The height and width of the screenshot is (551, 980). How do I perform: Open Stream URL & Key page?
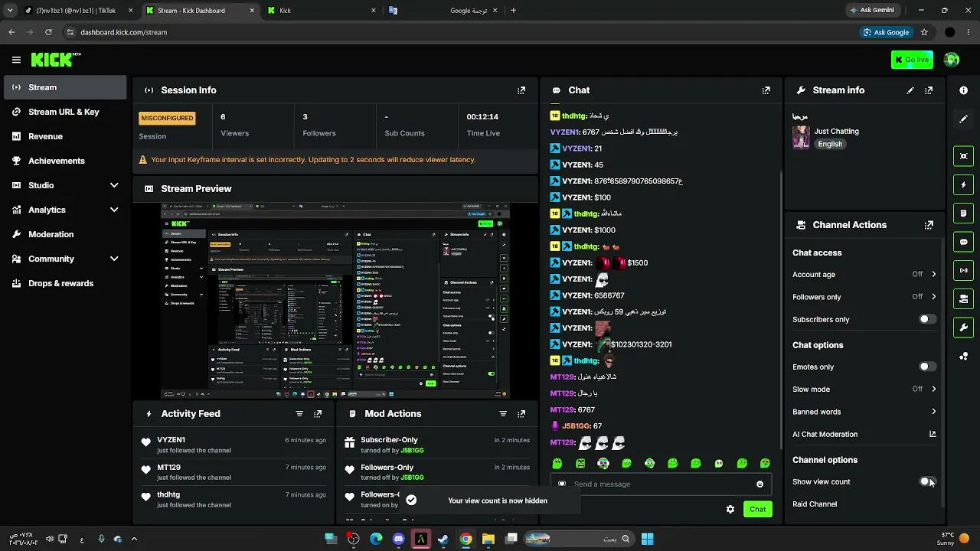coord(64,112)
